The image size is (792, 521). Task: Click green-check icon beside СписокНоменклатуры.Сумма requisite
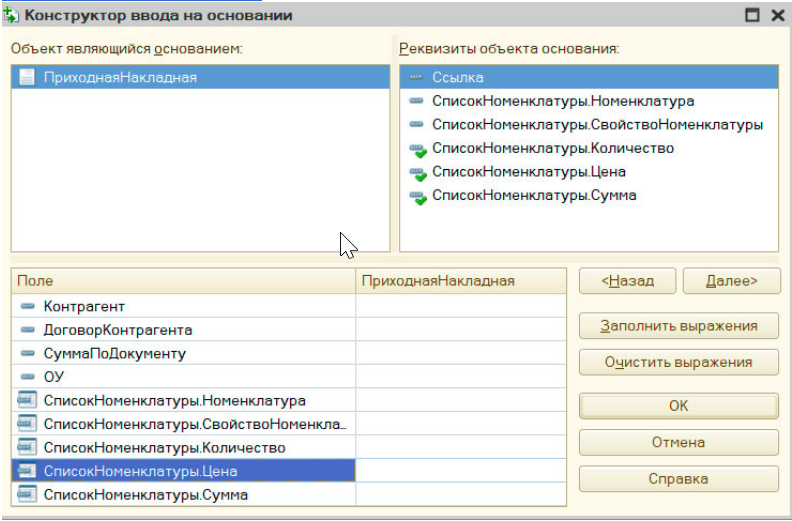click(x=418, y=197)
